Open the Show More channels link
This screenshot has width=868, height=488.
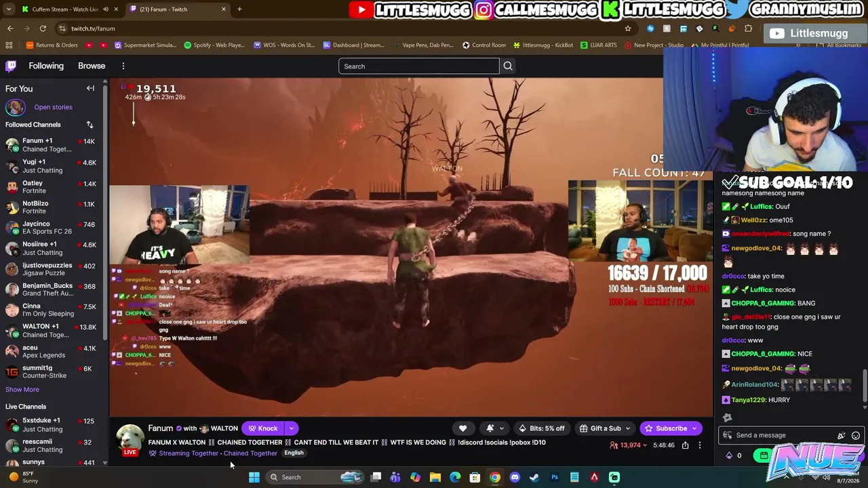[x=22, y=390]
